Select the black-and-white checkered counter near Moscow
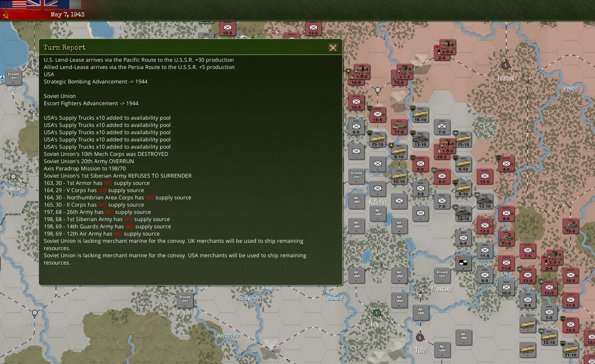This screenshot has width=595, height=364. (x=463, y=263)
